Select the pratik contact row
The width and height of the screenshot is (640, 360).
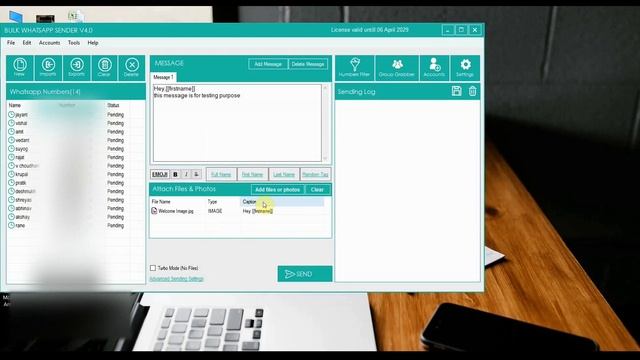pos(76,183)
